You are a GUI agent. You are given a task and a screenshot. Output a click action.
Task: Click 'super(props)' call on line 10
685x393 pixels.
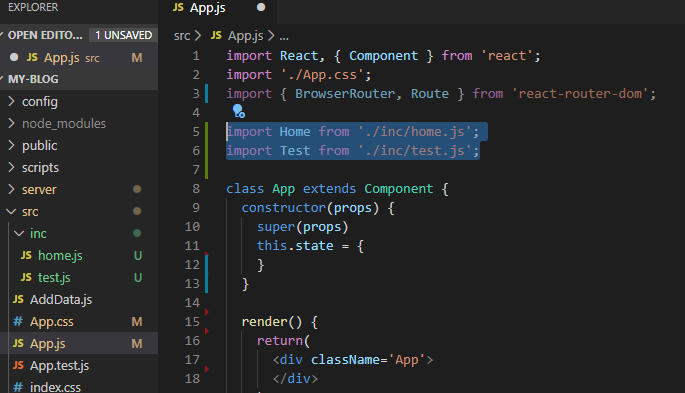(302, 227)
